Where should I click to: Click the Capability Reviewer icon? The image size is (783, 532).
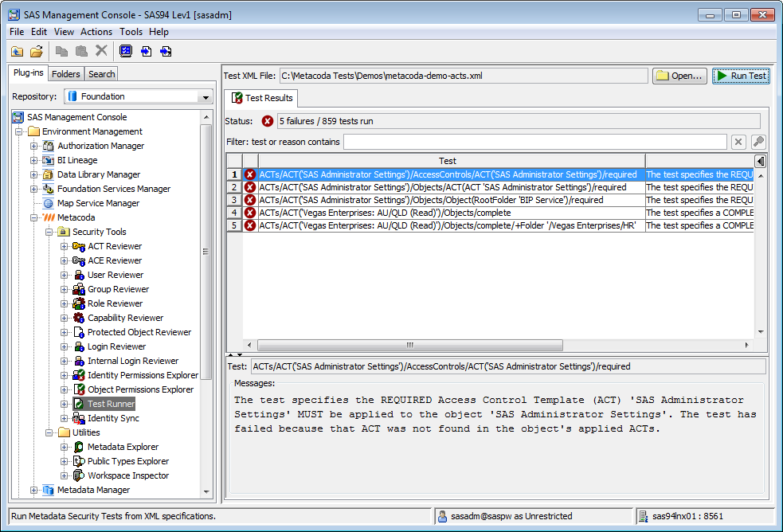79,318
